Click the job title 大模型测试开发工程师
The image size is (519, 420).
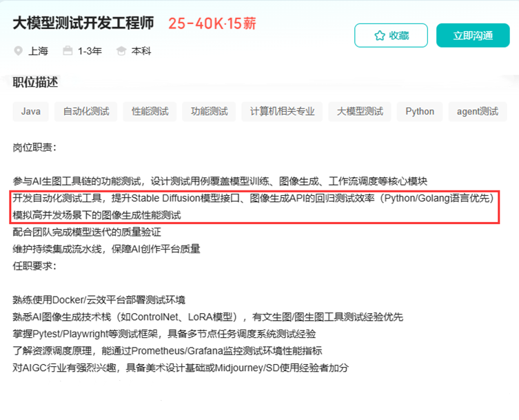(x=83, y=23)
